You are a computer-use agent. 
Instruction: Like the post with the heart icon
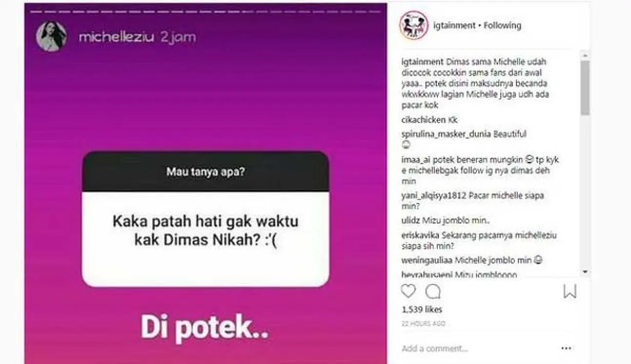[408, 291]
